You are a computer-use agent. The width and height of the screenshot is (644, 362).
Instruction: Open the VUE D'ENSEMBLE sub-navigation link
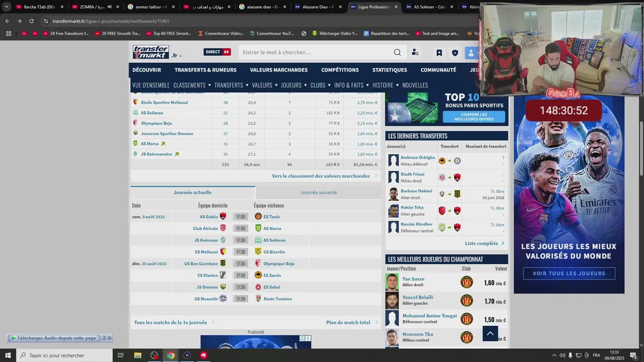[151, 85]
